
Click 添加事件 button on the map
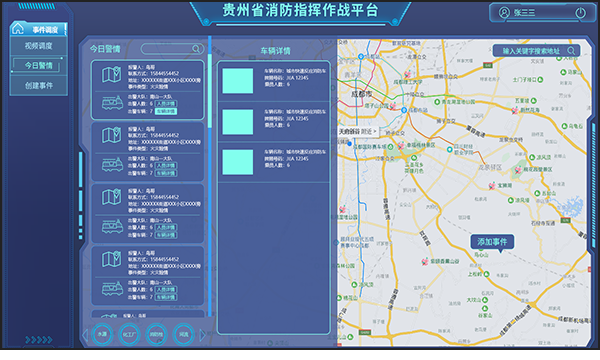pyautogui.click(x=492, y=242)
